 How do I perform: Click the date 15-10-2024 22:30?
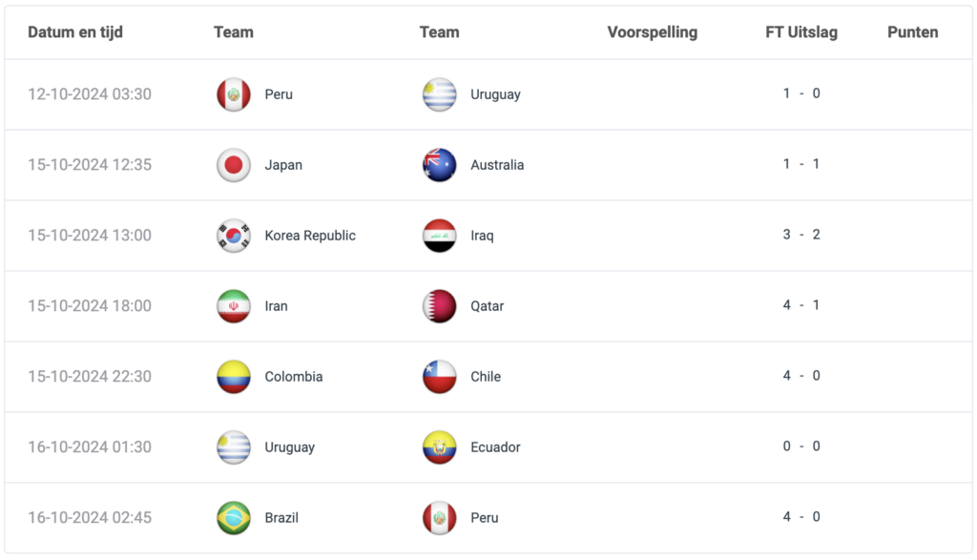coord(90,376)
